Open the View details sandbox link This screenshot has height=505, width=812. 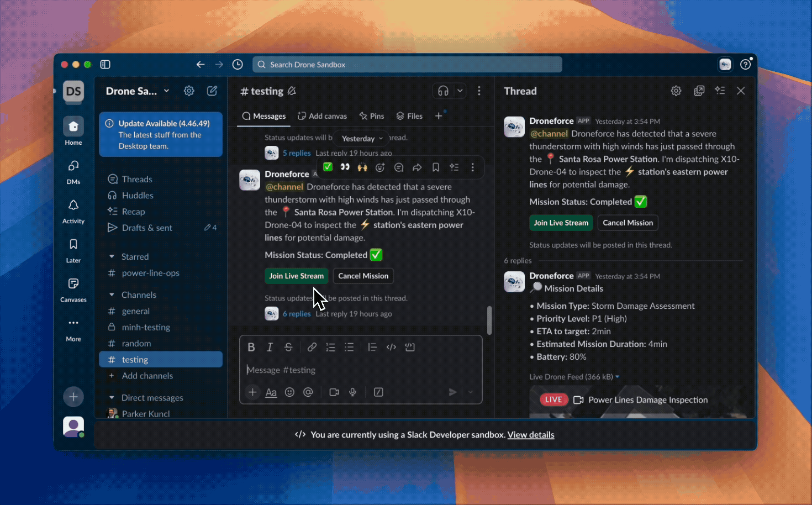click(531, 435)
